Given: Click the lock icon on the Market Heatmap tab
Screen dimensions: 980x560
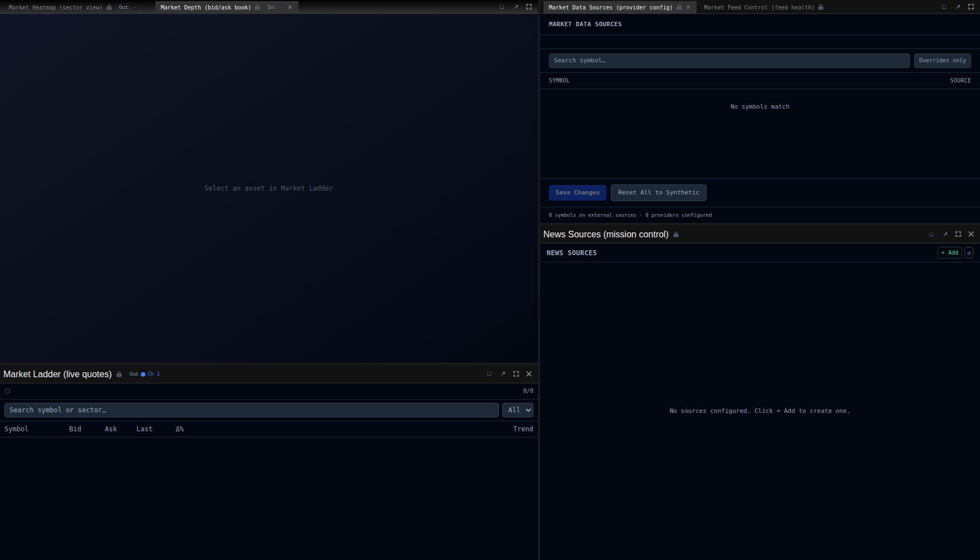Looking at the screenshot, I should click(x=109, y=7).
